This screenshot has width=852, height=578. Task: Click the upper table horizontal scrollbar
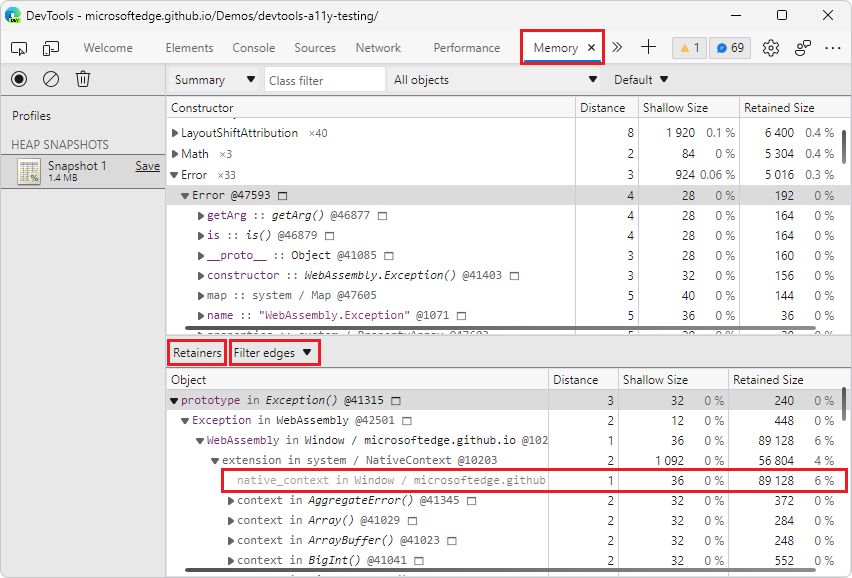(x=500, y=328)
